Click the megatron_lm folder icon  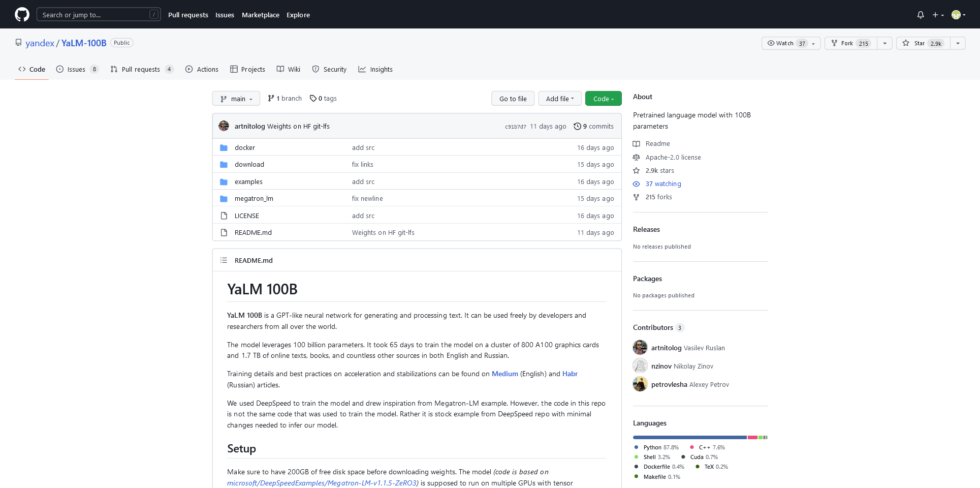click(224, 198)
